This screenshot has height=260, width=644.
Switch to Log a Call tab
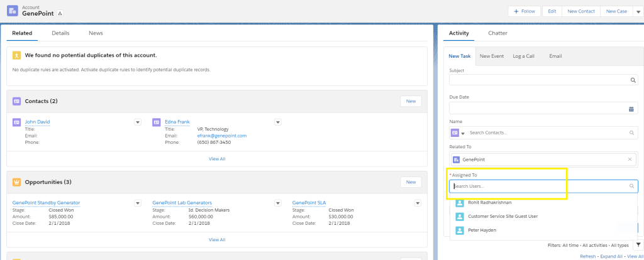[x=523, y=56]
